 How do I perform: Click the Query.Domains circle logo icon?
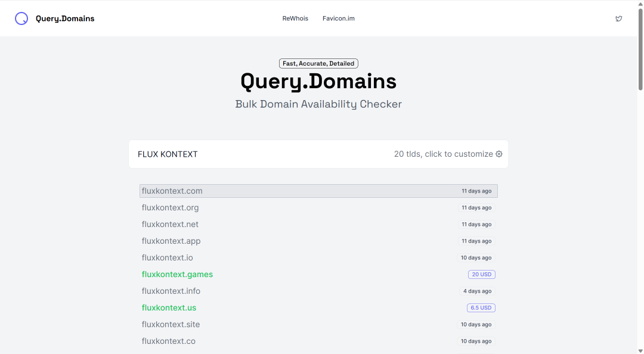tap(21, 18)
